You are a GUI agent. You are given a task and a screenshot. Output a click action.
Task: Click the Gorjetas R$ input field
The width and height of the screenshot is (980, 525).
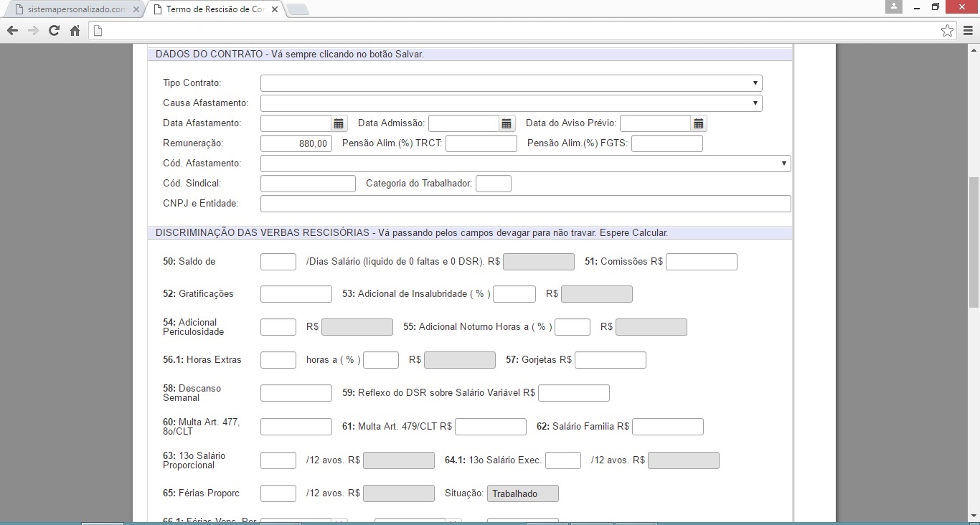click(x=610, y=360)
